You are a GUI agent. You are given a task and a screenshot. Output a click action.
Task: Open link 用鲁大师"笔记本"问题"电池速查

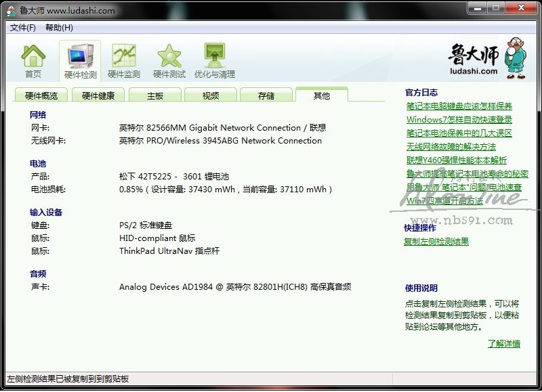(x=464, y=187)
